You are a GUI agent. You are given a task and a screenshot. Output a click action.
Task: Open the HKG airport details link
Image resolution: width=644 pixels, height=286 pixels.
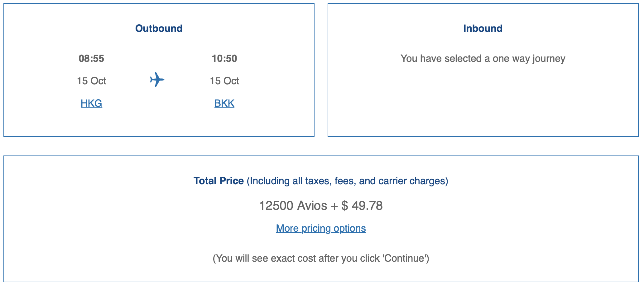point(91,103)
